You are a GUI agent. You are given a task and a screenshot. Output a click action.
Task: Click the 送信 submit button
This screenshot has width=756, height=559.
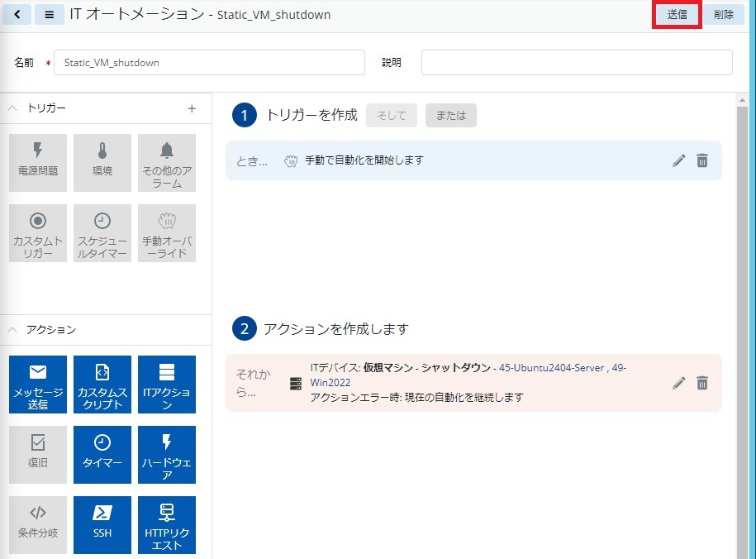pyautogui.click(x=677, y=15)
